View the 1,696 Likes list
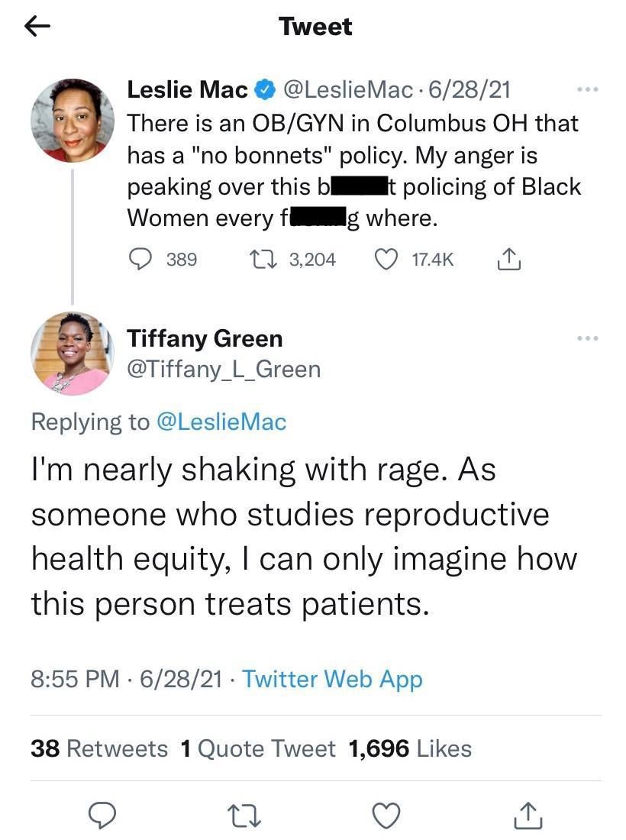The image size is (626, 840). pos(409,748)
